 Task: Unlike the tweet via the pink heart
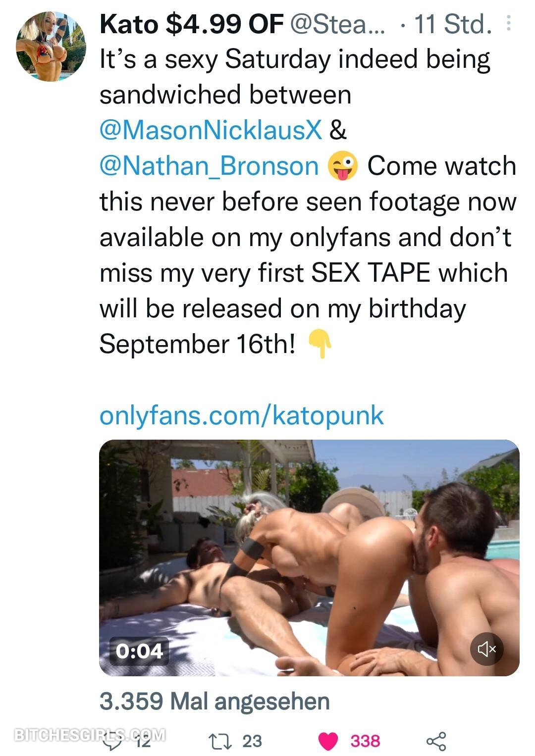(327, 741)
